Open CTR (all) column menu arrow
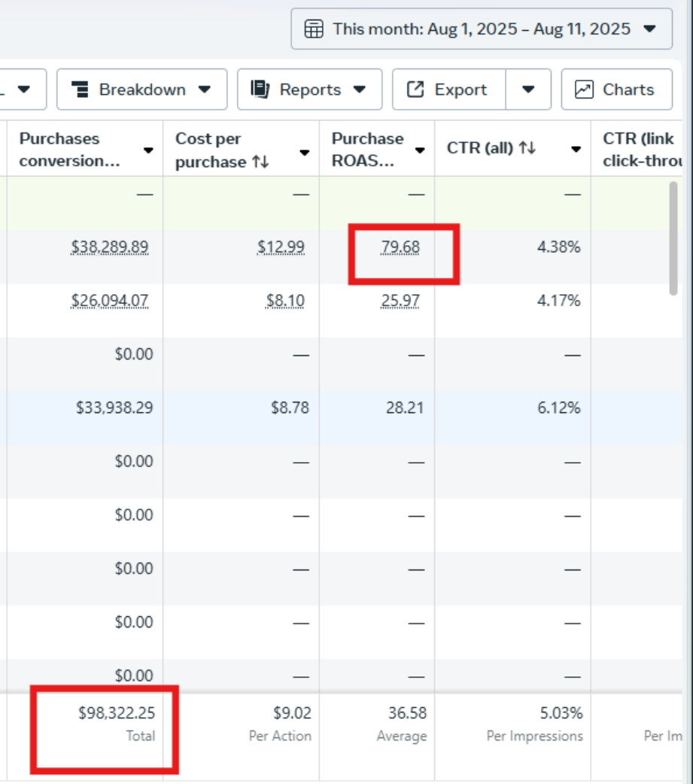Screen dimensions: 693x784 click(576, 149)
